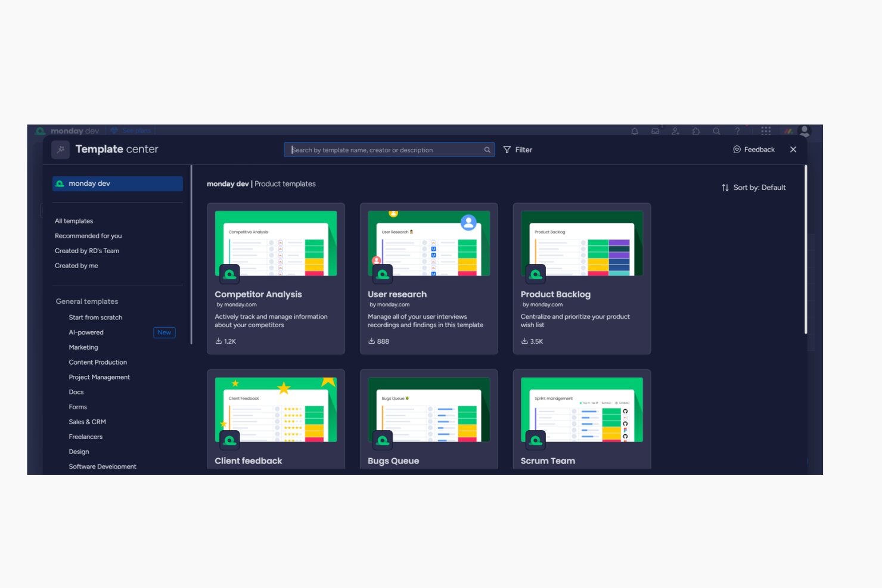Screen dimensions: 882x588
Task: Click the Bugs Queue title
Action: tap(393, 461)
